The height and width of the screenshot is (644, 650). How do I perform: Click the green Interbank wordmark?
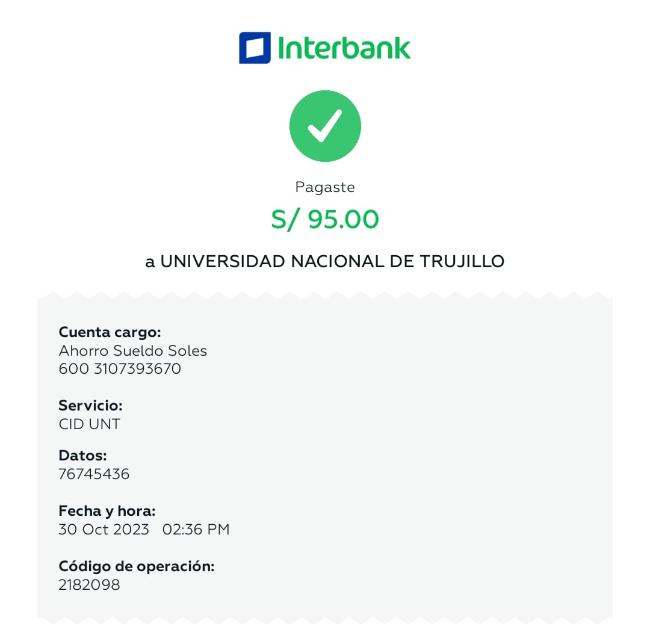coord(344,48)
